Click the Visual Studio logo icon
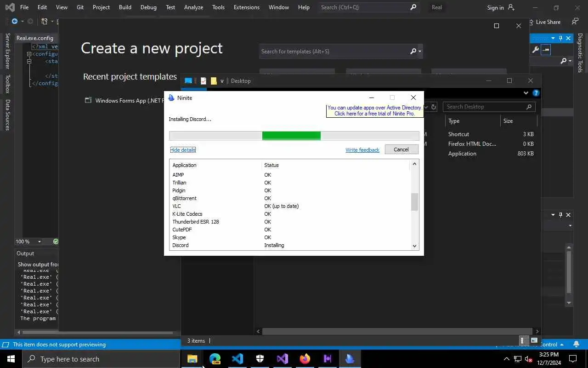Image resolution: width=588 pixels, height=368 pixels. pyautogui.click(x=10, y=7)
